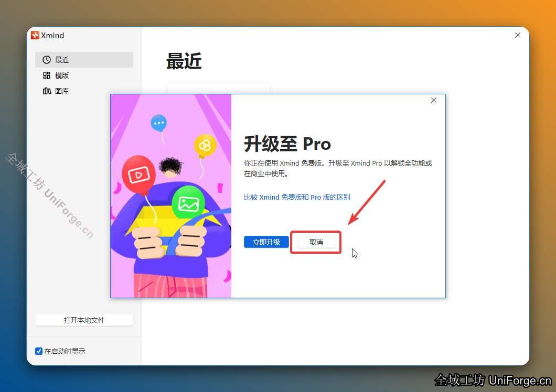556x392 pixels.
Task: Click the 打开本地文件 button
Action: coord(84,320)
